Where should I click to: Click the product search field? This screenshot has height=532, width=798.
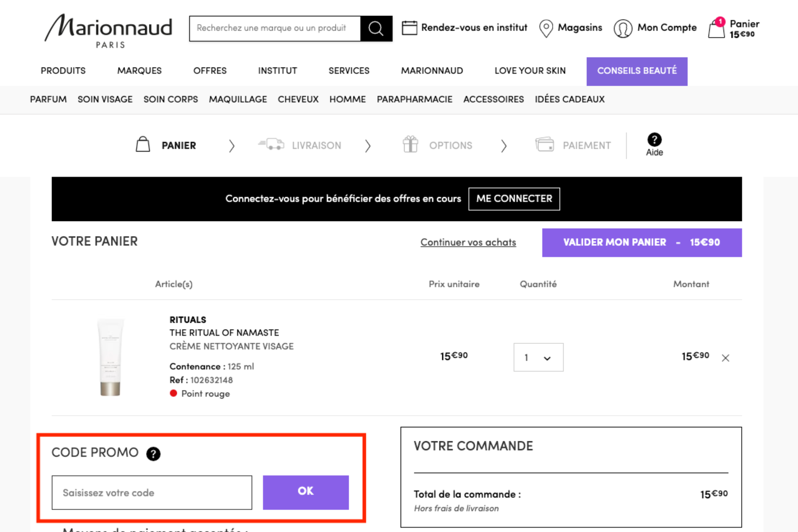point(275,29)
